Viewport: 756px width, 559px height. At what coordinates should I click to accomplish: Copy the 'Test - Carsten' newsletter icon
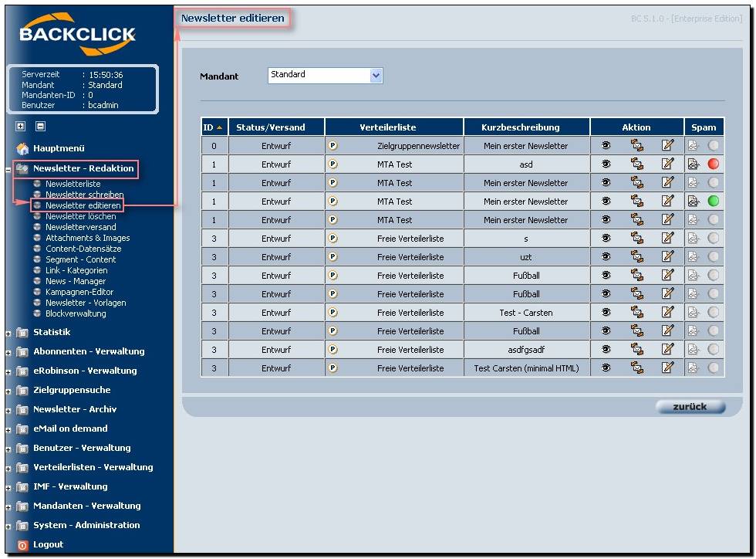tap(637, 313)
